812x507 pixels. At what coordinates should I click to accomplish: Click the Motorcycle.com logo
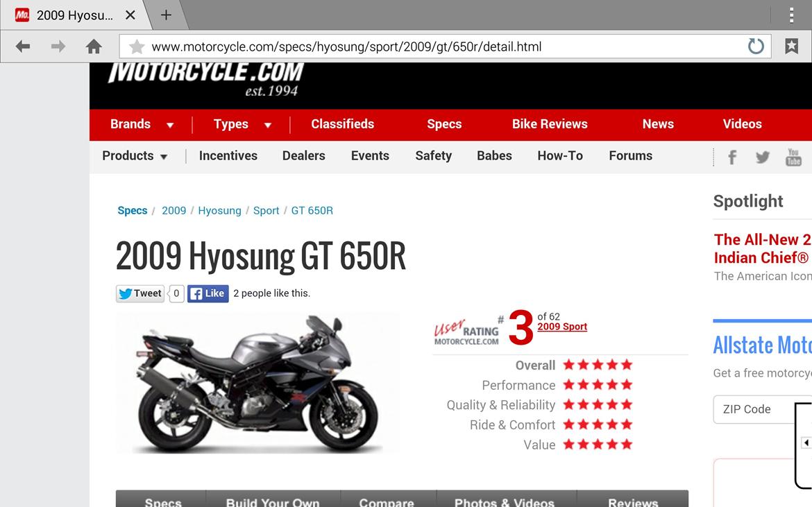click(205, 78)
